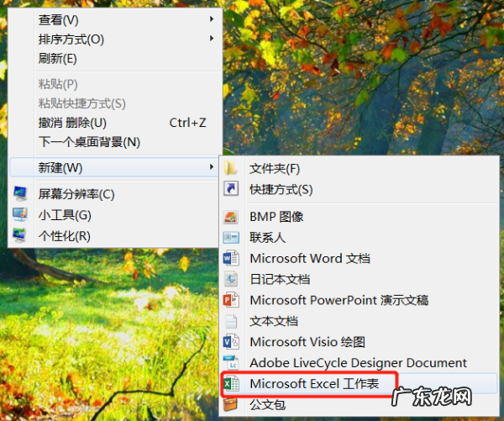Click the briefcase icon beside 公文包
This screenshot has height=421, width=504.
(x=230, y=404)
